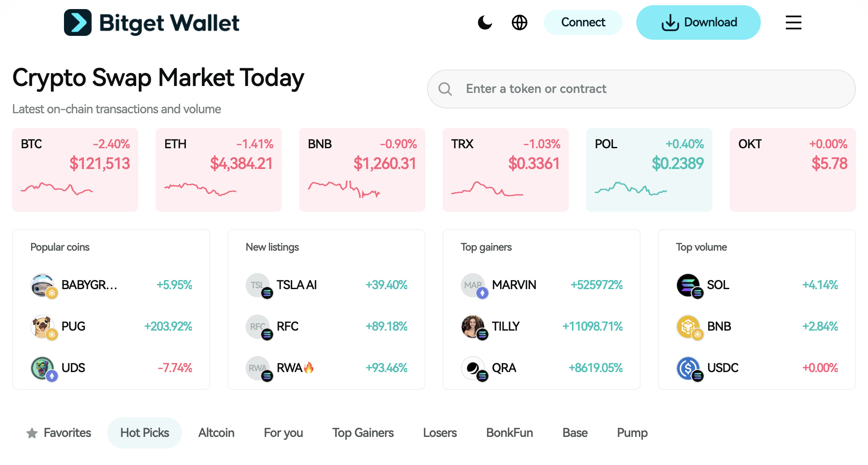Click the TILLY token avatar
The width and height of the screenshot is (868, 465).
(473, 326)
